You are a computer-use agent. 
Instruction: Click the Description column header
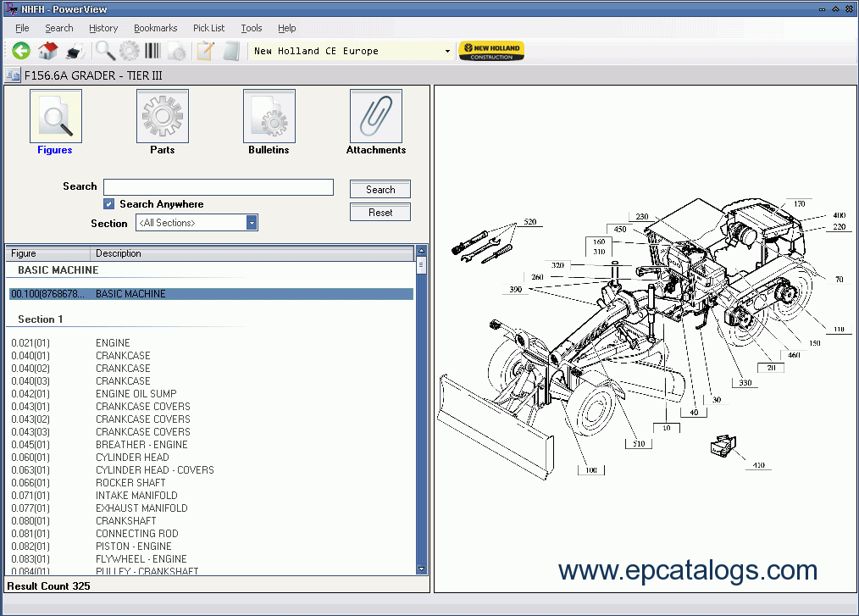pos(252,253)
